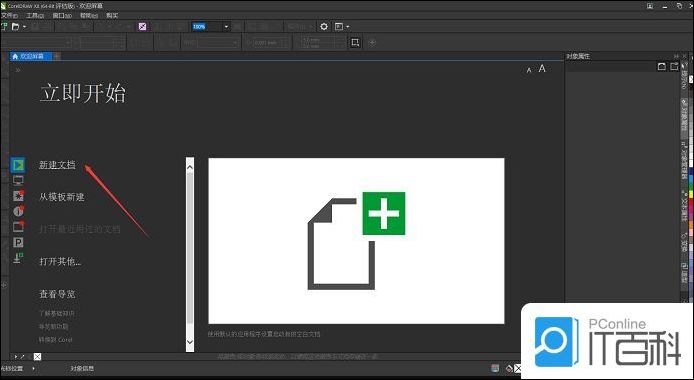Click the 新建文档 link
694x380 pixels.
pyautogui.click(x=57, y=165)
